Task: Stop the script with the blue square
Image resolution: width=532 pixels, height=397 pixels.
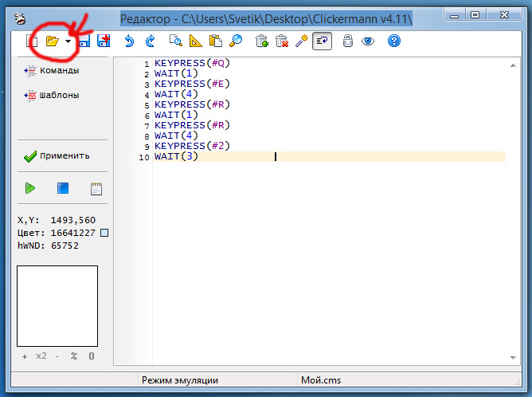Action: pyautogui.click(x=63, y=188)
